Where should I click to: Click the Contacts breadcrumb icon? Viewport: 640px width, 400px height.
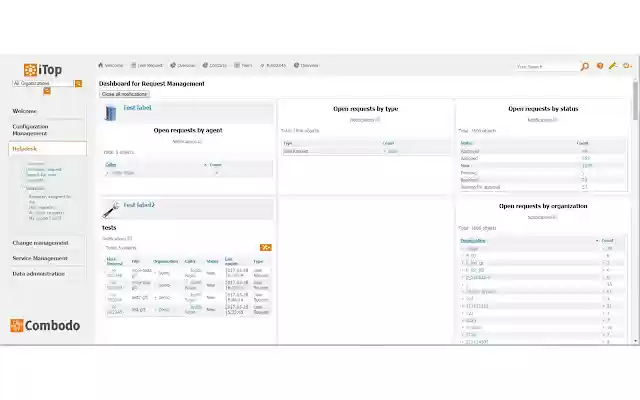[x=205, y=65]
